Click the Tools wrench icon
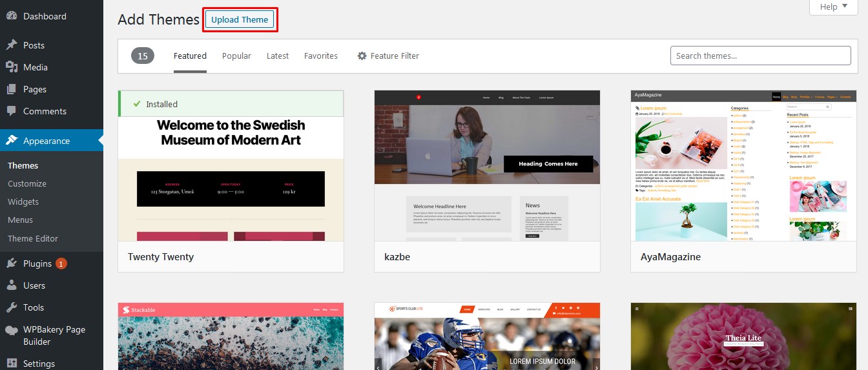This screenshot has height=370, width=868. (x=11, y=307)
